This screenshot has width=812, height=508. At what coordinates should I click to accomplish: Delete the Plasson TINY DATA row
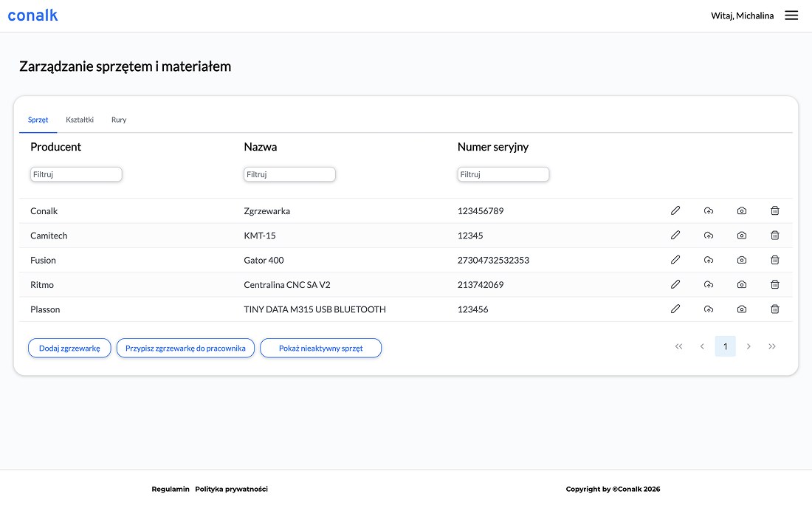click(774, 309)
